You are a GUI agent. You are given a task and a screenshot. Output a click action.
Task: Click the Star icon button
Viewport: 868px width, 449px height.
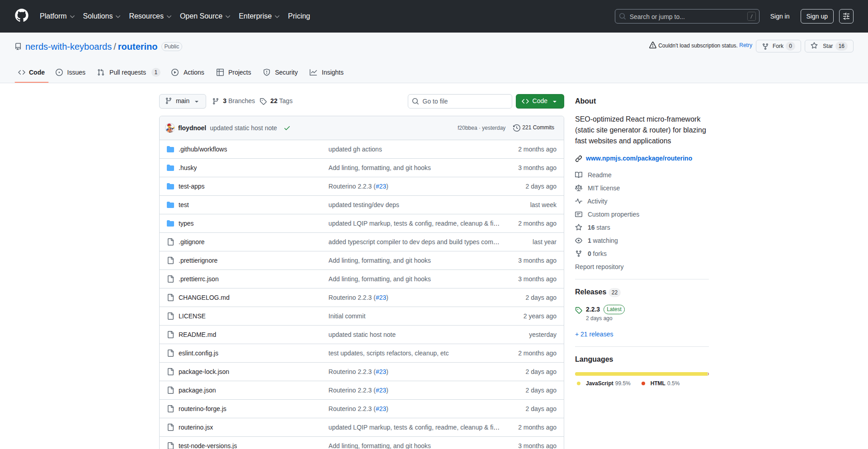point(814,46)
